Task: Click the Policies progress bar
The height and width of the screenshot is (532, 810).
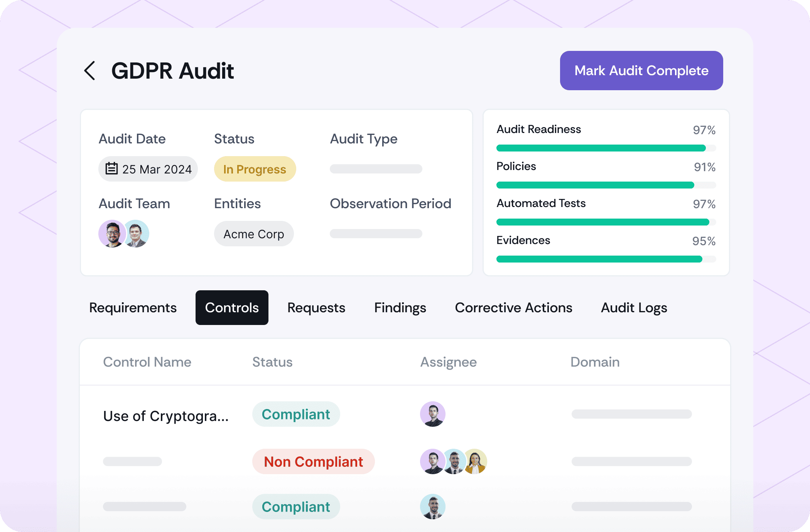Action: (606, 185)
